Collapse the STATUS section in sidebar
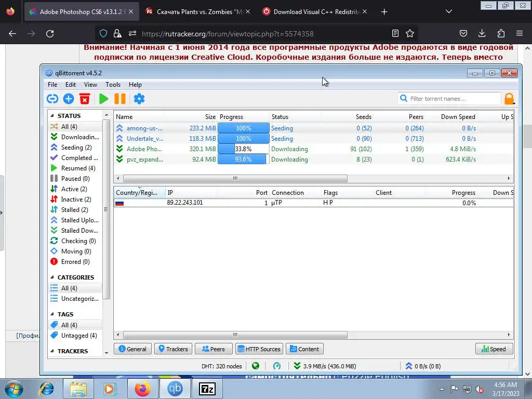The width and height of the screenshot is (532, 399). 52,116
